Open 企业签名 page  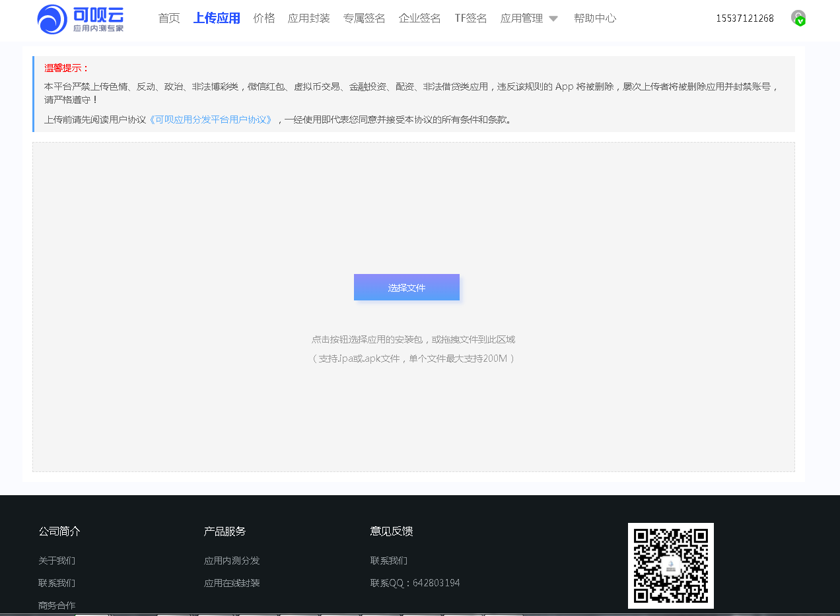(x=419, y=18)
